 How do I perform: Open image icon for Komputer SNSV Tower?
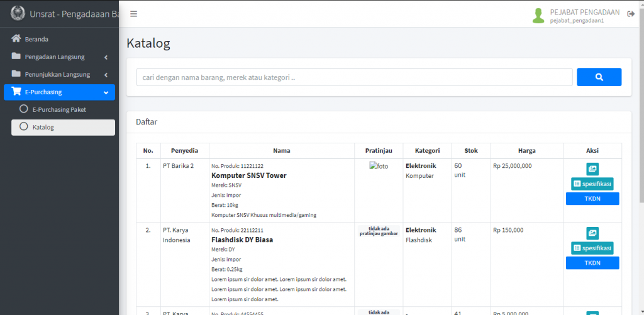(x=592, y=169)
